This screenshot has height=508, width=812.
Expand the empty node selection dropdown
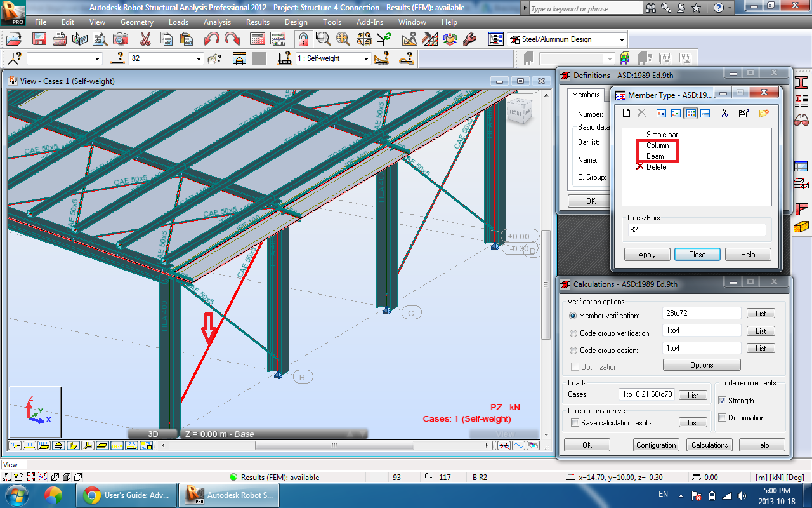click(x=97, y=58)
